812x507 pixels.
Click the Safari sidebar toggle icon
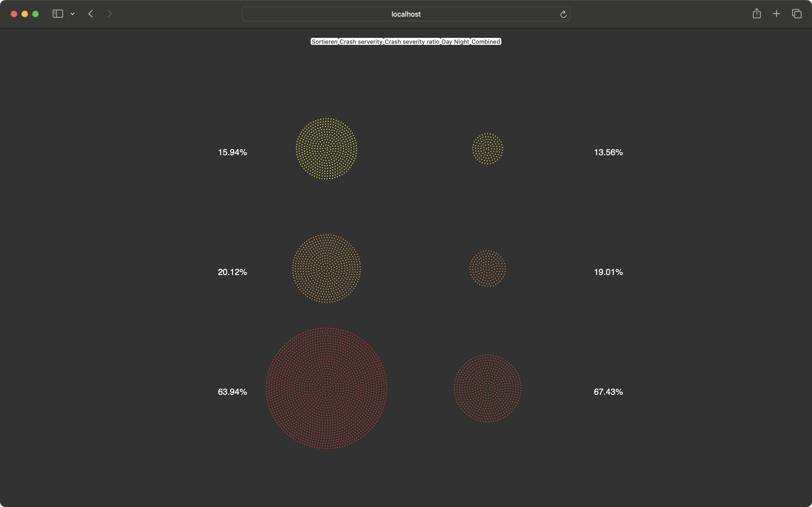coord(58,14)
